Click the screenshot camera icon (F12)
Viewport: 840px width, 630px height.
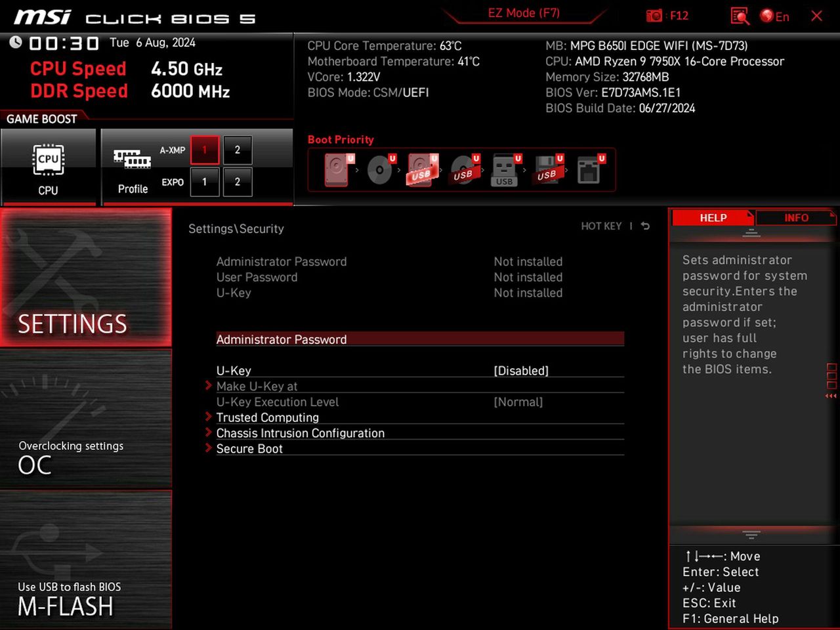pos(654,16)
